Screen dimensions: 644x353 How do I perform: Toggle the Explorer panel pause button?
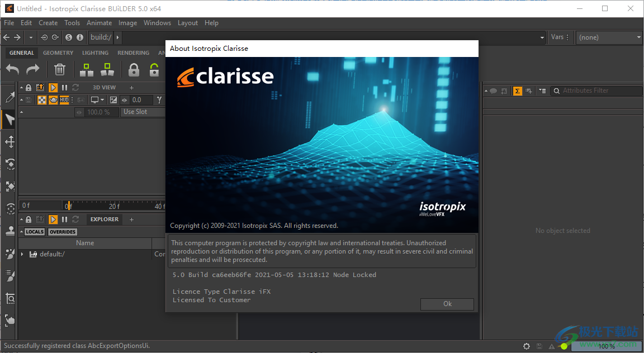pyautogui.click(x=64, y=220)
